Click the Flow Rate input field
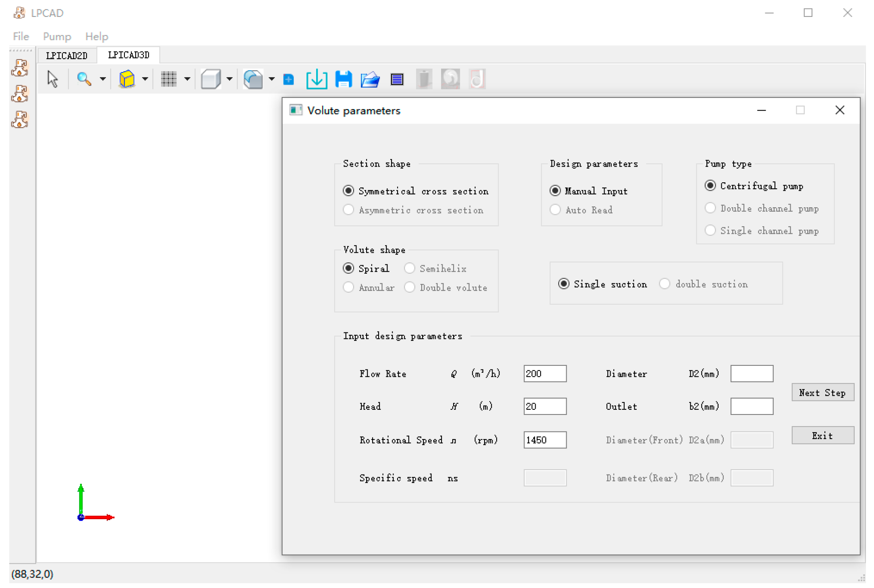This screenshot has height=588, width=874. 545,373
